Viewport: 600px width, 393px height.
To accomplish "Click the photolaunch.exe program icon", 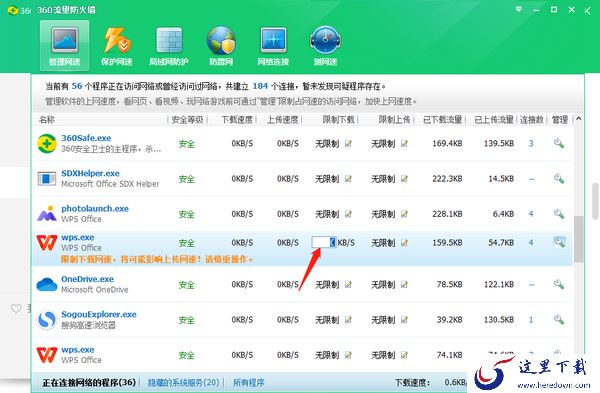I will click(x=47, y=214).
